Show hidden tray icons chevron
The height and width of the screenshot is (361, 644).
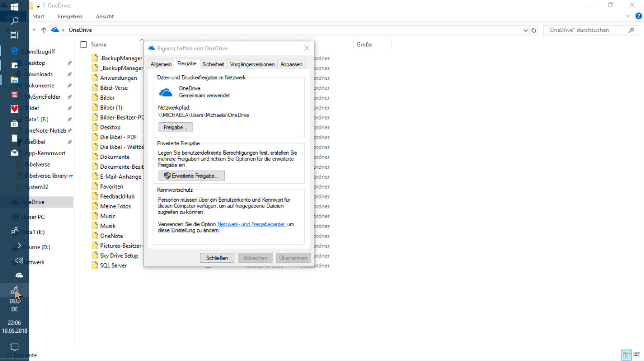click(x=19, y=245)
